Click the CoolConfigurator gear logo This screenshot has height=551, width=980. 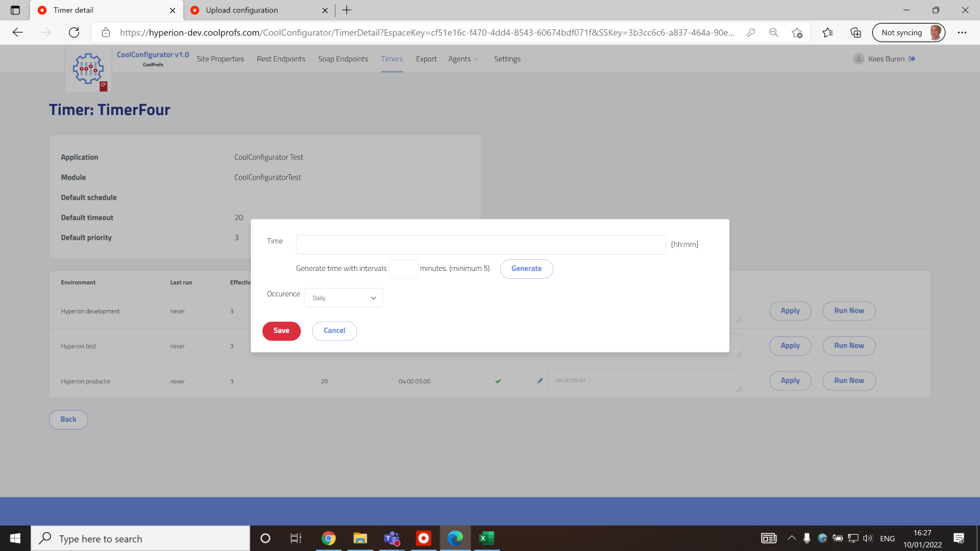point(88,68)
